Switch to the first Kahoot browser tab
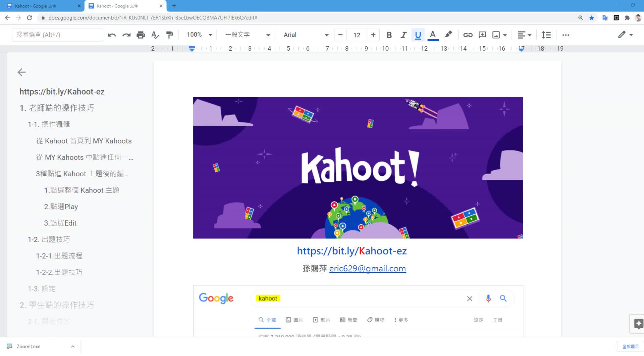This screenshot has height=356, width=644. pos(42,6)
